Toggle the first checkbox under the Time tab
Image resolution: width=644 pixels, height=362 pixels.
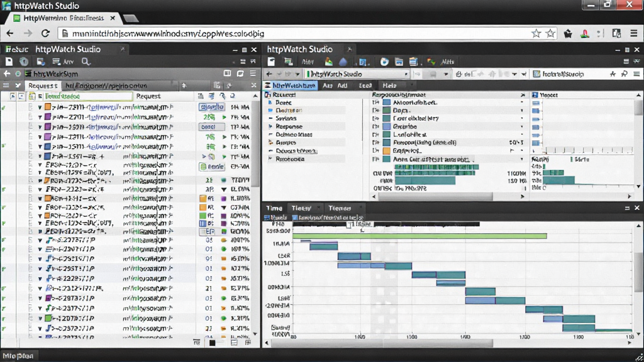[x=267, y=217]
